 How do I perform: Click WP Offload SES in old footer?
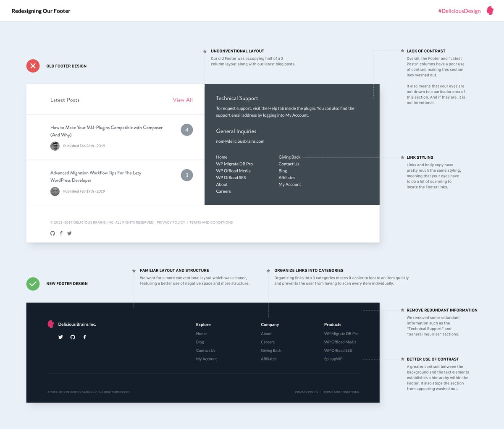tap(231, 178)
